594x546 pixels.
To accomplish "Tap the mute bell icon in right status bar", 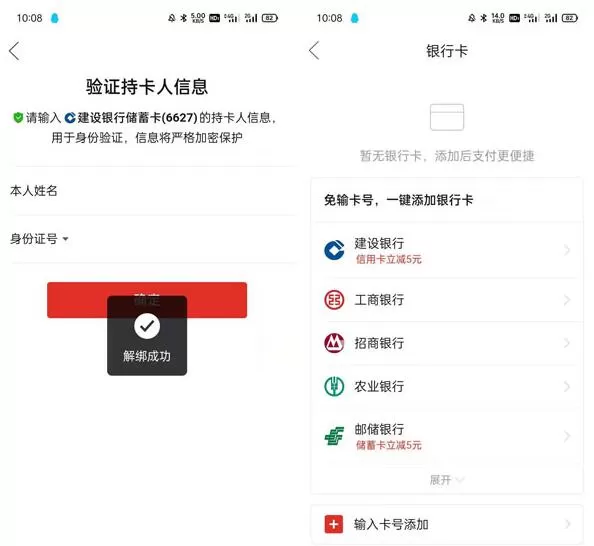I will click(x=472, y=18).
